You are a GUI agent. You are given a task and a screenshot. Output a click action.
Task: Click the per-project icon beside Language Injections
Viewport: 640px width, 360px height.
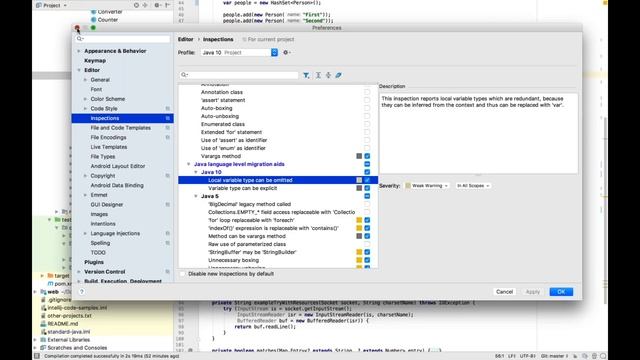click(x=167, y=233)
